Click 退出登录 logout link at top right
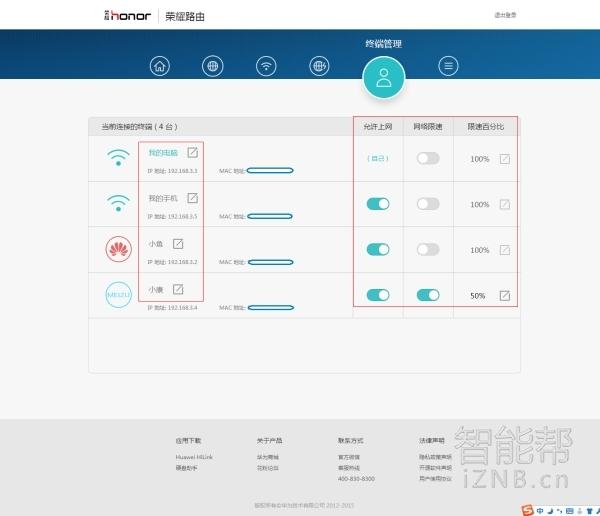 click(505, 15)
